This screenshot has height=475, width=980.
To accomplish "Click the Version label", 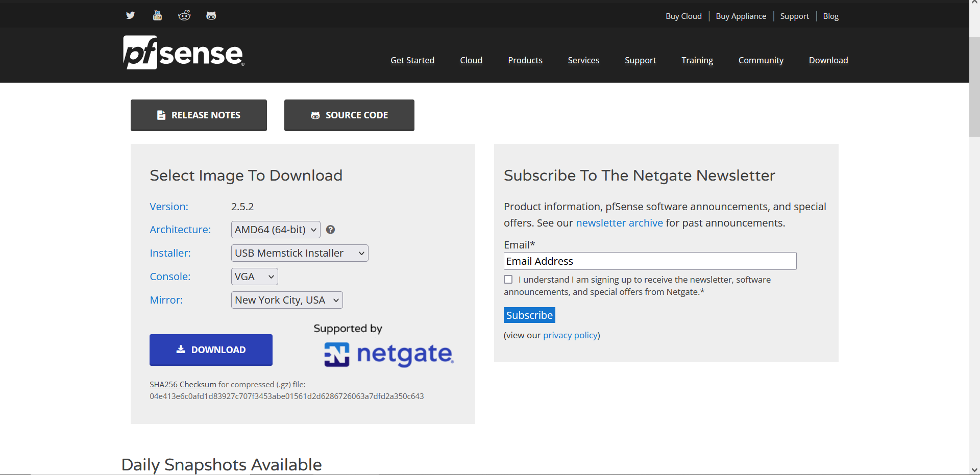I will (169, 207).
